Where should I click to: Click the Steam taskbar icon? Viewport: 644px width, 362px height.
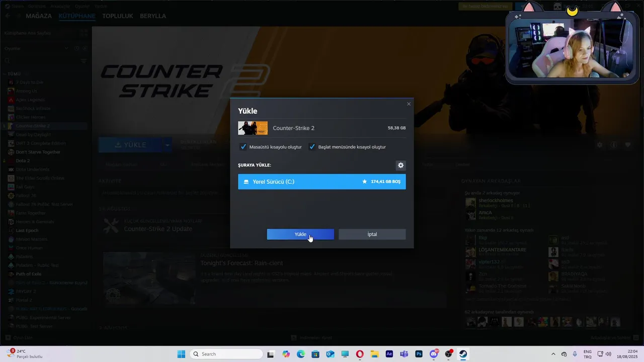click(463, 354)
